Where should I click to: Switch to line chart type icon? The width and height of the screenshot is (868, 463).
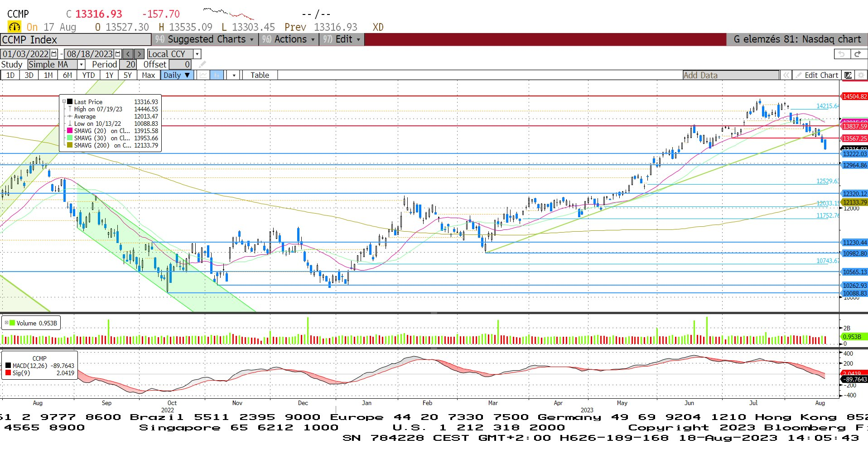(x=203, y=75)
